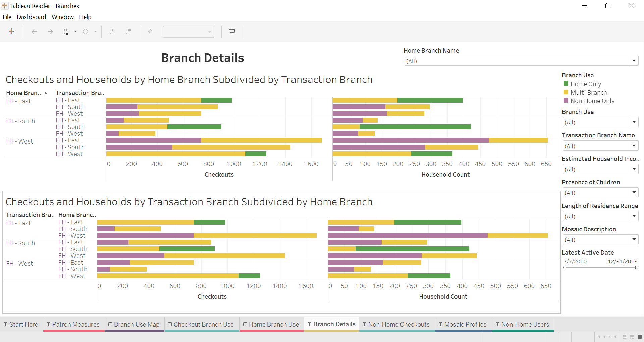Start presentation mode icon
The height and width of the screenshot is (342, 644).
[x=232, y=32]
